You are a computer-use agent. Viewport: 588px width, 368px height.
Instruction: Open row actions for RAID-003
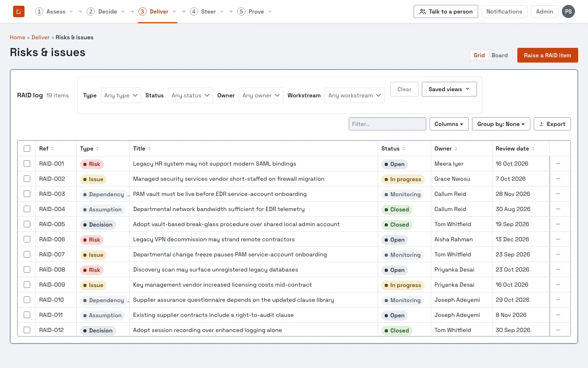[558, 194]
